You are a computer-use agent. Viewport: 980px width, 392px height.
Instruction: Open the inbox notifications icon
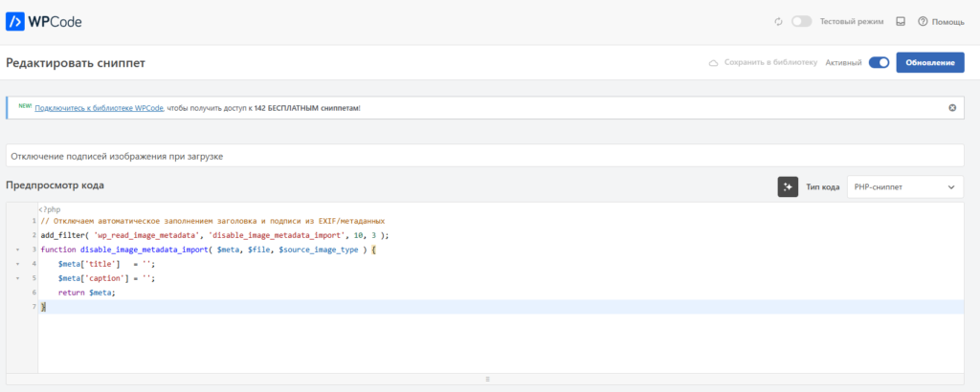tap(901, 21)
